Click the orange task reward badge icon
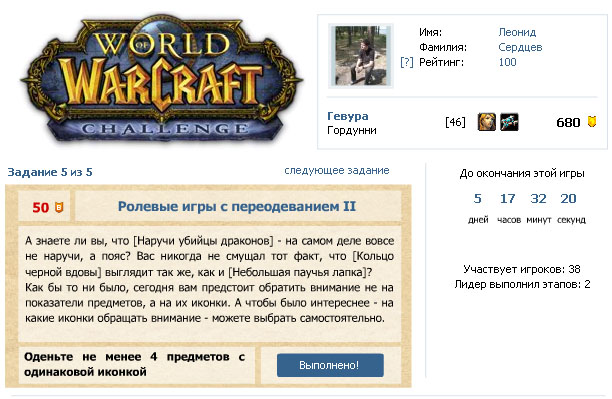Image resolution: width=612 pixels, height=399 pixels. pos(59,207)
